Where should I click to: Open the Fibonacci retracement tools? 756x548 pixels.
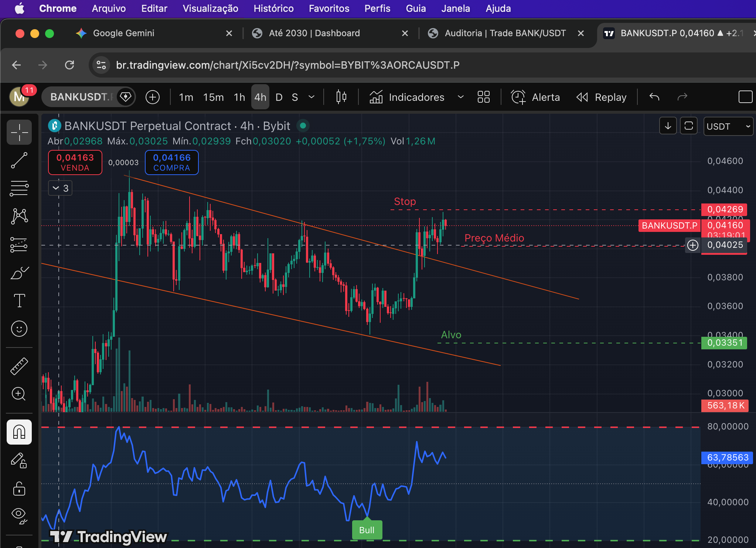click(19, 188)
